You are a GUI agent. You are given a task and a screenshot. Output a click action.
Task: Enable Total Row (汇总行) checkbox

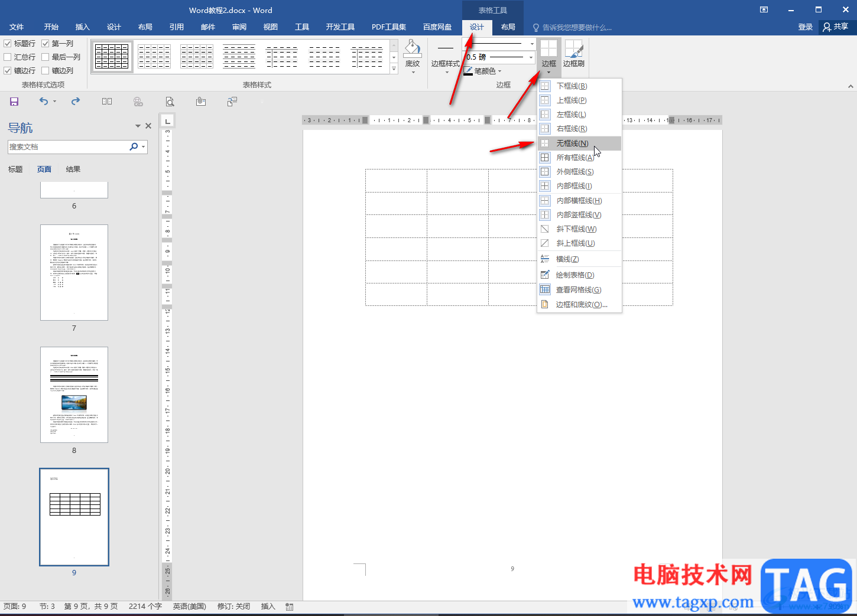pos(8,57)
